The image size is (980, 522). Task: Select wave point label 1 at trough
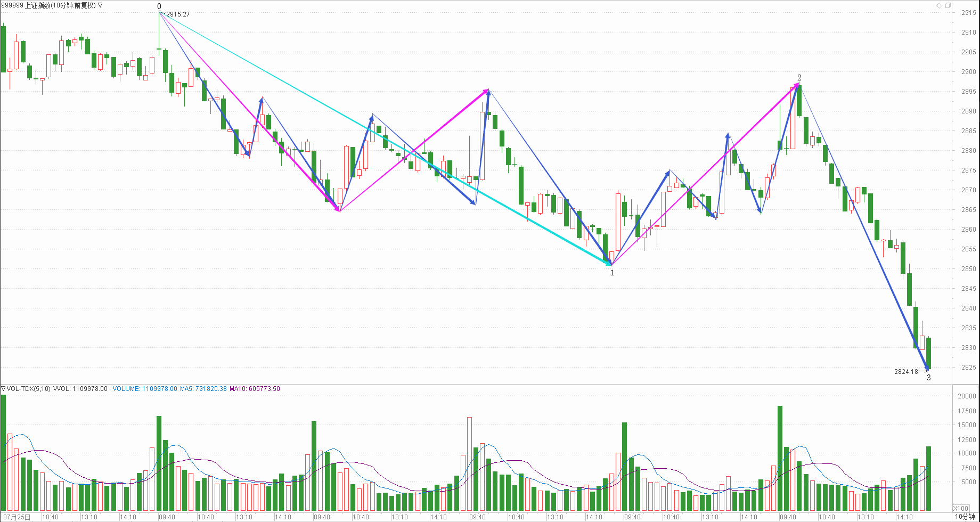(612, 273)
